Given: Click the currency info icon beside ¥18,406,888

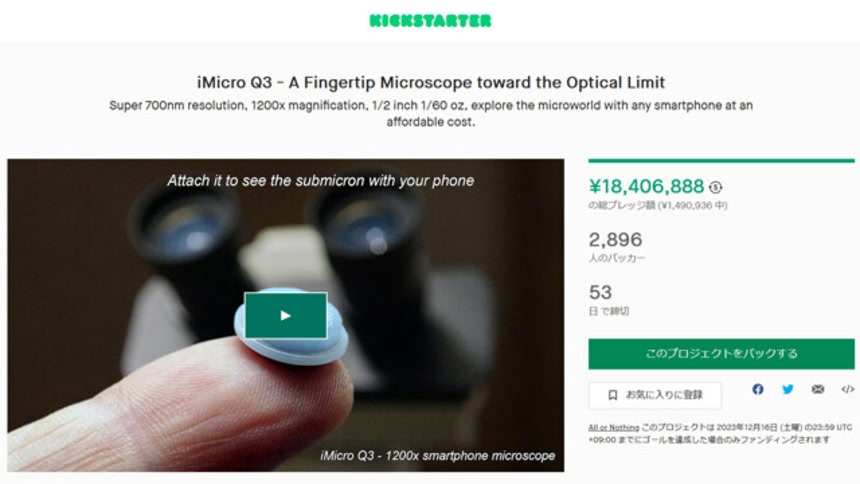Looking at the screenshot, I should tap(715, 188).
